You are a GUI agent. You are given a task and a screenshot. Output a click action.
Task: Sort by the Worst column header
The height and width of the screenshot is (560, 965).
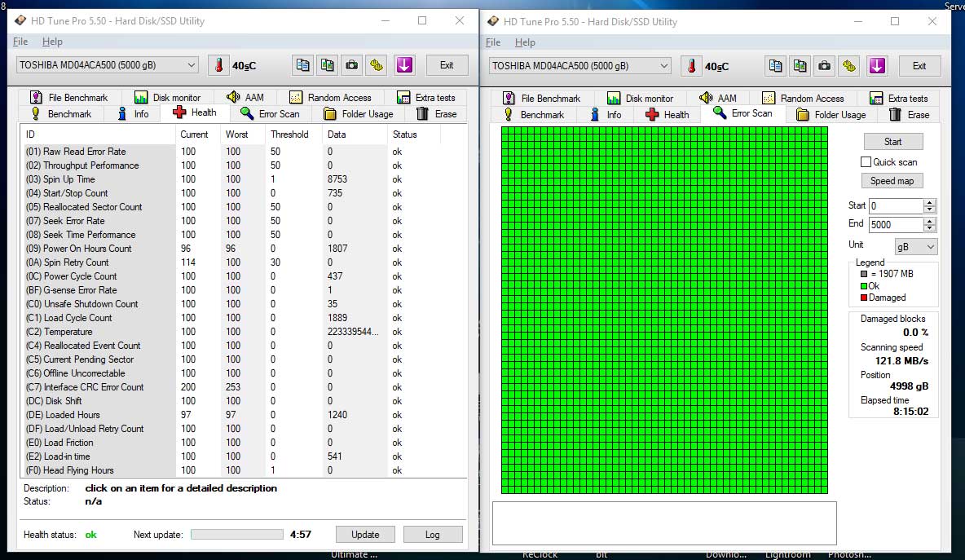243,134
